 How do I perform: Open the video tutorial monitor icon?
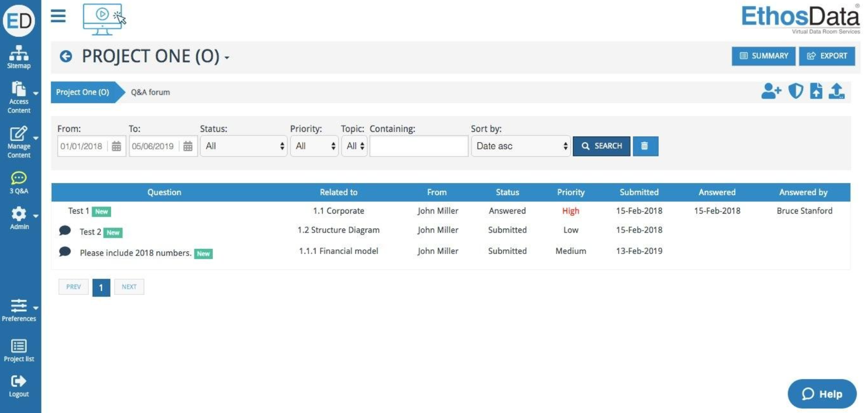103,19
